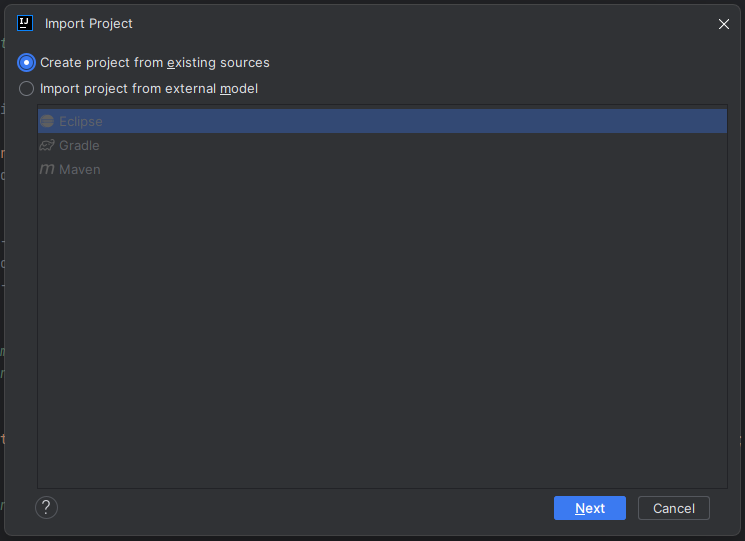Choose the Gradle entry name in the list

click(79, 145)
